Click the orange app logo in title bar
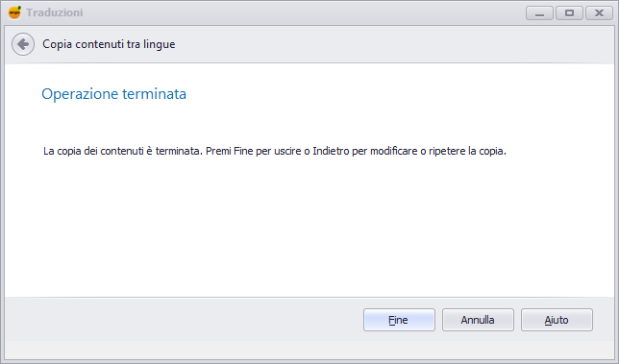Image resolution: width=619 pixels, height=364 pixels. [x=14, y=12]
